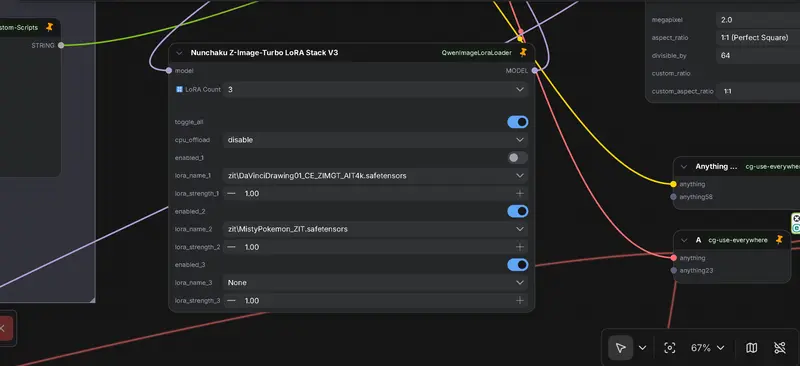Click the lora_strength_2 value field
The width and height of the screenshot is (800, 366).
click(x=376, y=247)
